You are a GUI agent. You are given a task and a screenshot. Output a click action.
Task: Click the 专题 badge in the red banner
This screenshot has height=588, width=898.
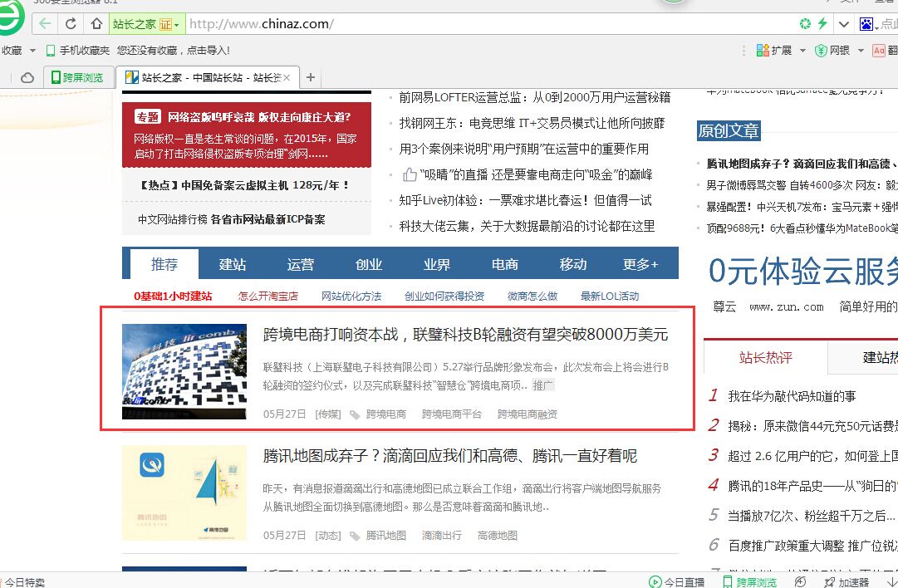pos(148,117)
